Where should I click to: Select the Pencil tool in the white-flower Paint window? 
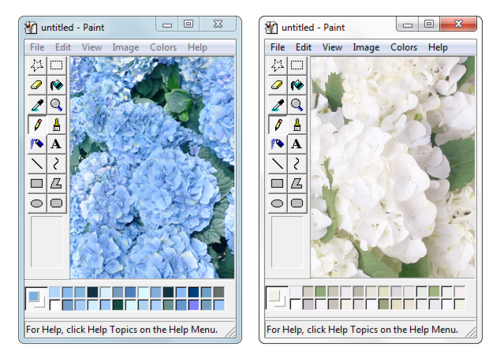tap(277, 125)
